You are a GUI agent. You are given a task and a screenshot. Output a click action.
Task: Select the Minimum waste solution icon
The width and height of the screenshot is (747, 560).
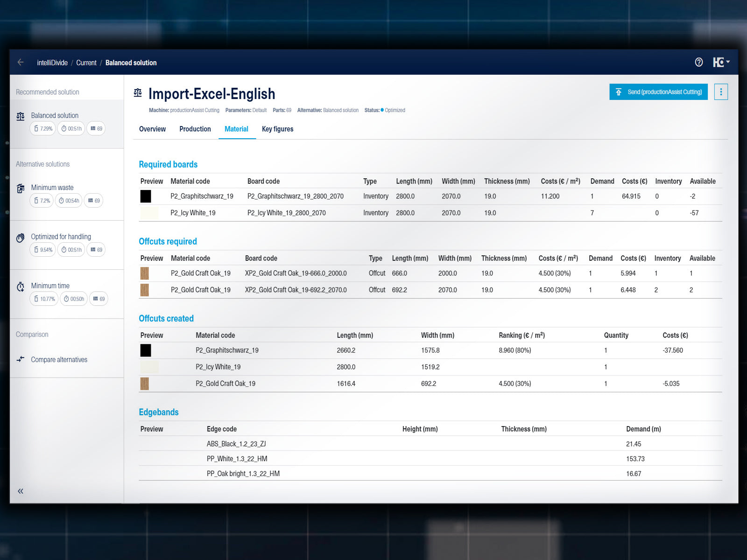click(x=21, y=189)
